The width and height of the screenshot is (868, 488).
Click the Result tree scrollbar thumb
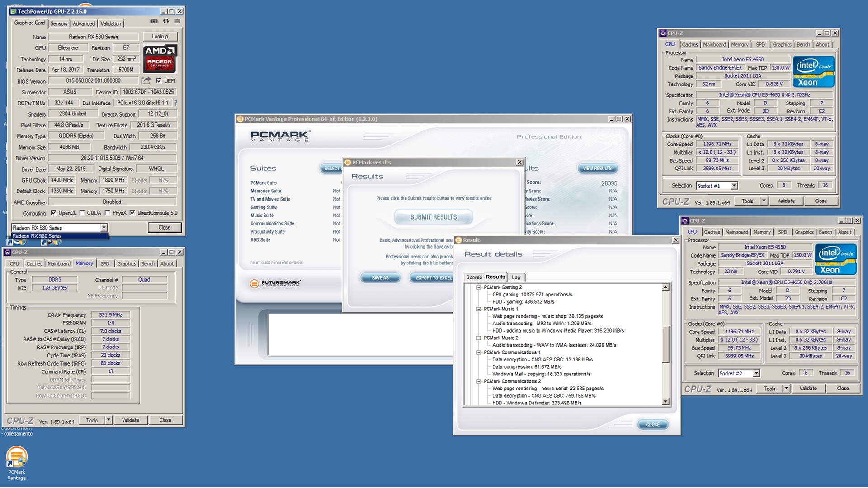pos(665,344)
